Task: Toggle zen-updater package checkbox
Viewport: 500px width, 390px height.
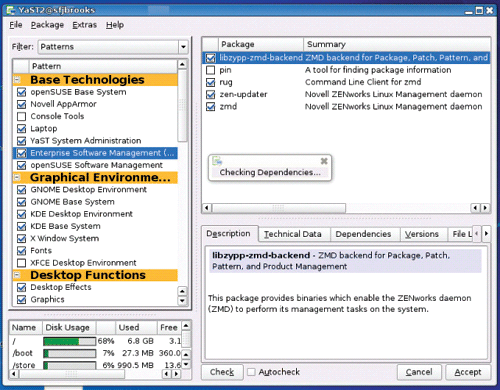Action: 210,95
